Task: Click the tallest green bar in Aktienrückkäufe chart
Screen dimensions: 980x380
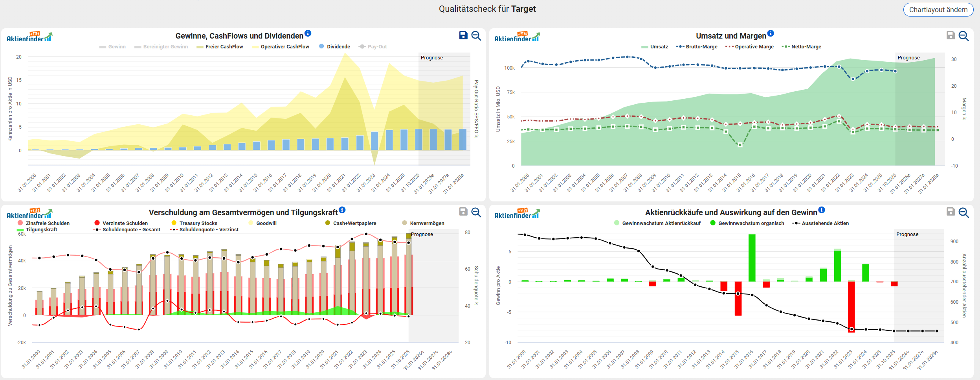Action: [x=752, y=258]
